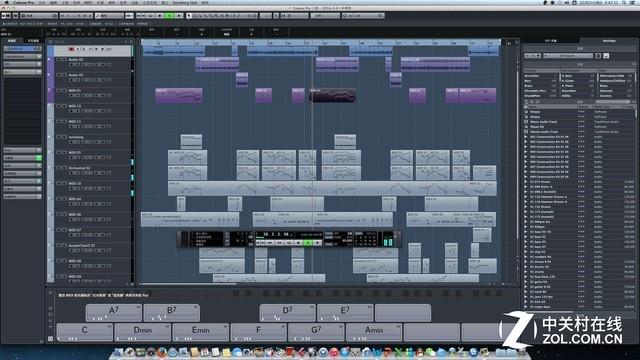The width and height of the screenshot is (640, 360).
Task: Trigger the F chord pad
Action: click(258, 332)
